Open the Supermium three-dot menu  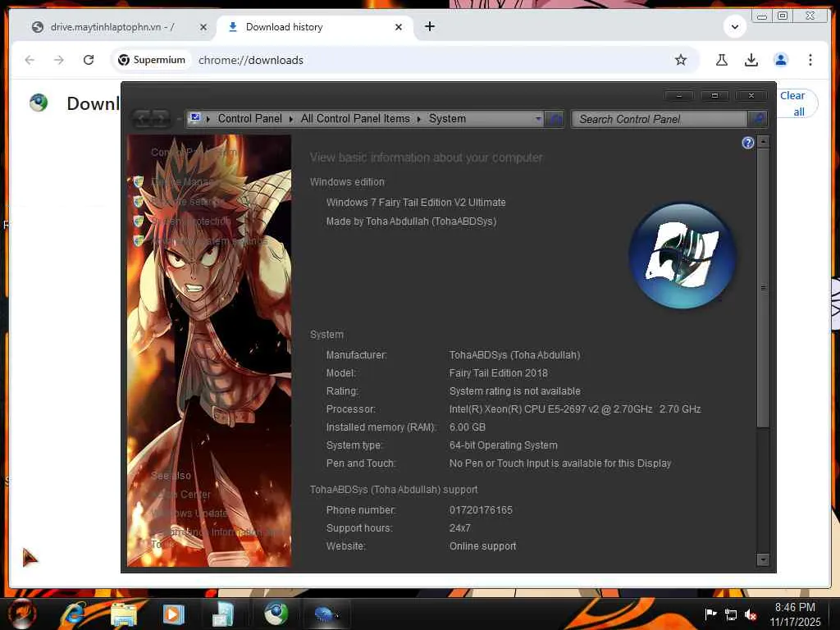point(810,60)
